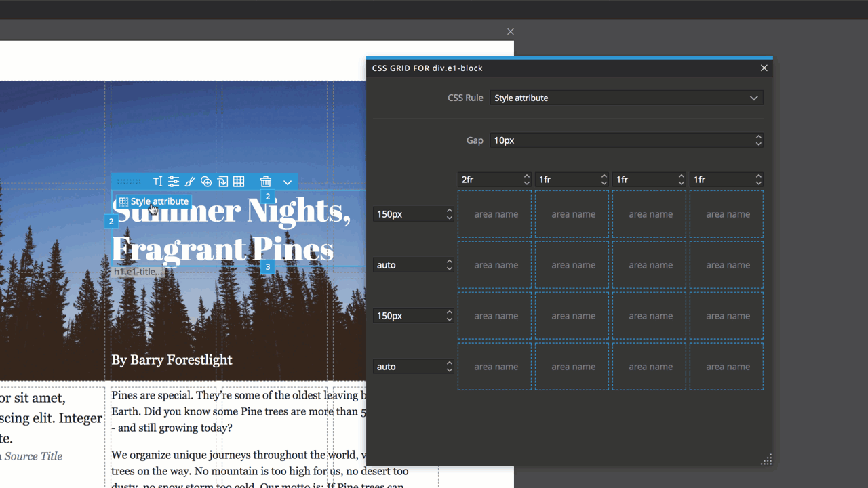The width and height of the screenshot is (868, 488).
Task: Close the CSS Grid panel
Action: [764, 68]
